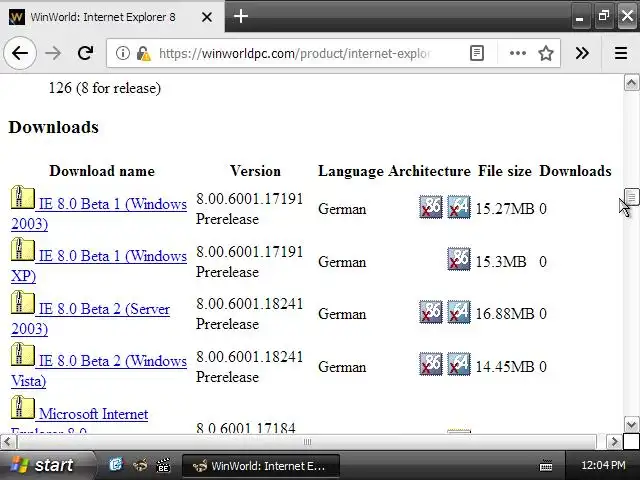The height and width of the screenshot is (480, 640).
Task: Click the horizontal scrollbar thumb
Action: tap(307, 442)
